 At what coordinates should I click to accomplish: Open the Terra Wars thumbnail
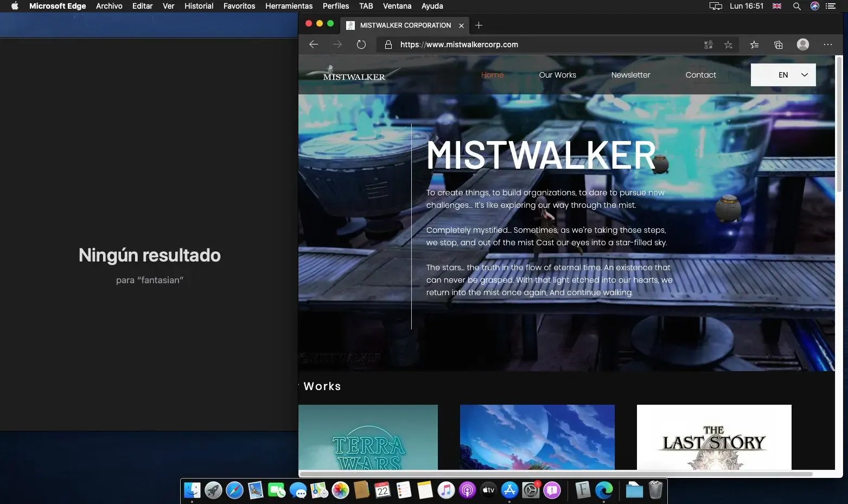pos(368,437)
